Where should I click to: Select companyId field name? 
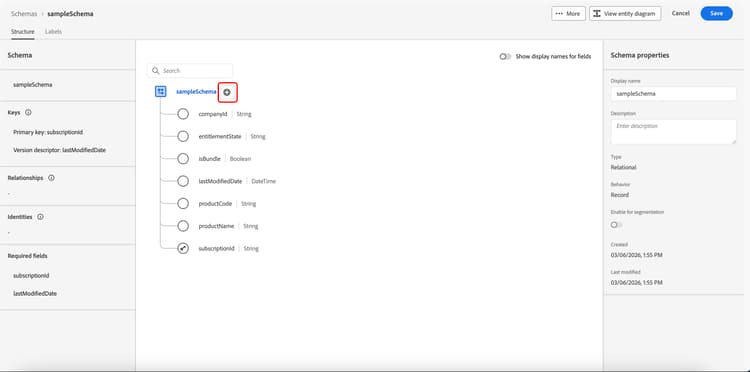coord(213,114)
